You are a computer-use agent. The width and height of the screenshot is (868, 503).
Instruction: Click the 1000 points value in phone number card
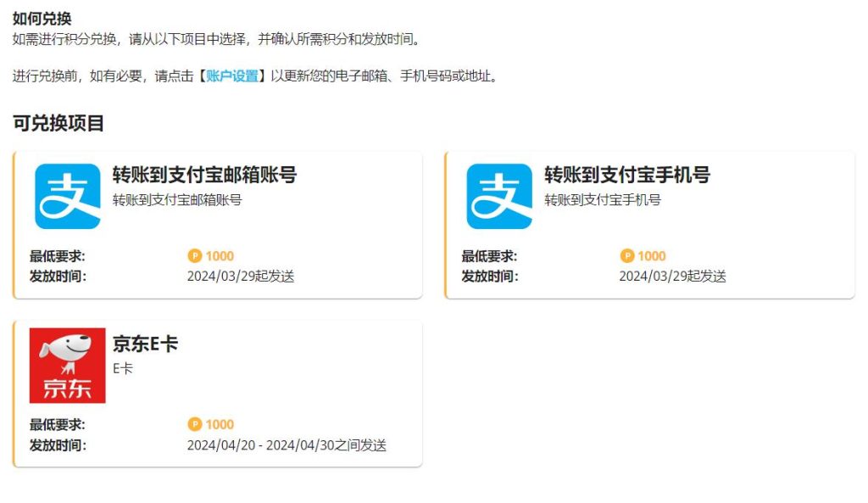652,256
